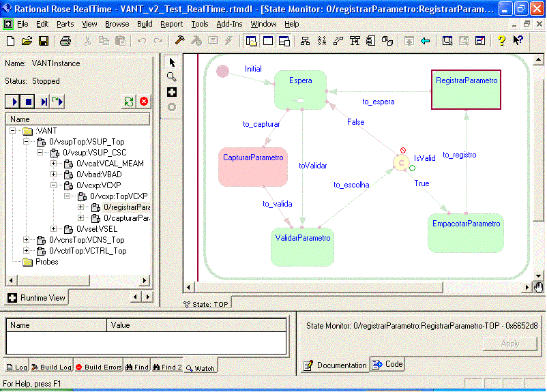Click the New file toolbar icon
Screen dimensions: 547x392
pyautogui.click(x=10, y=41)
